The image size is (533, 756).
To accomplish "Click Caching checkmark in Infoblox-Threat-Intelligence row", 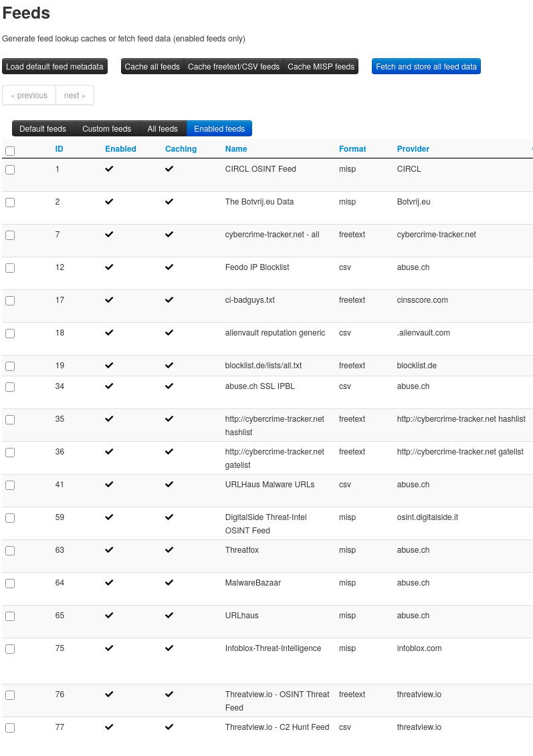I will coord(169,648).
